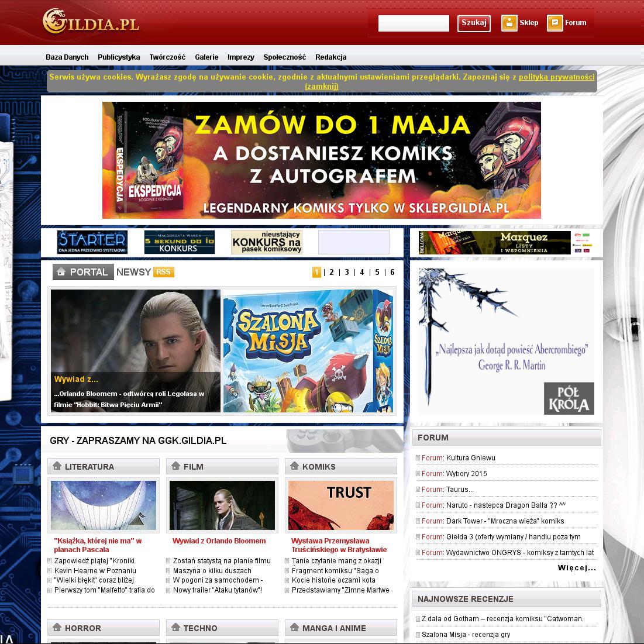The image size is (644, 644).
Task: Open the Sklep shop icon
Action: coord(509,23)
